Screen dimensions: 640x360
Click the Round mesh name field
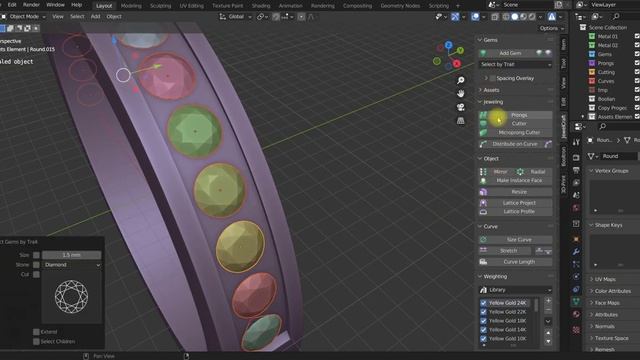(619, 156)
